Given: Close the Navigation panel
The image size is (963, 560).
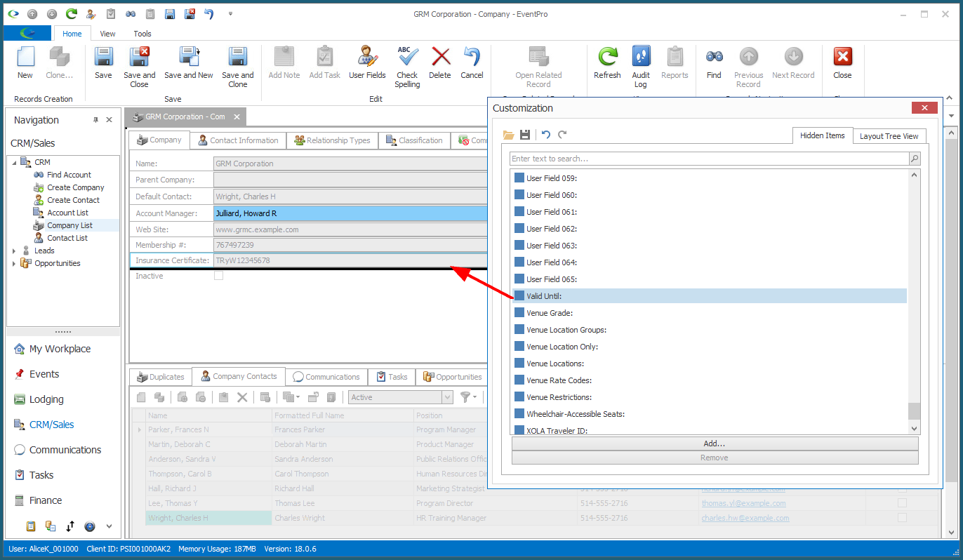Looking at the screenshot, I should tap(109, 120).
